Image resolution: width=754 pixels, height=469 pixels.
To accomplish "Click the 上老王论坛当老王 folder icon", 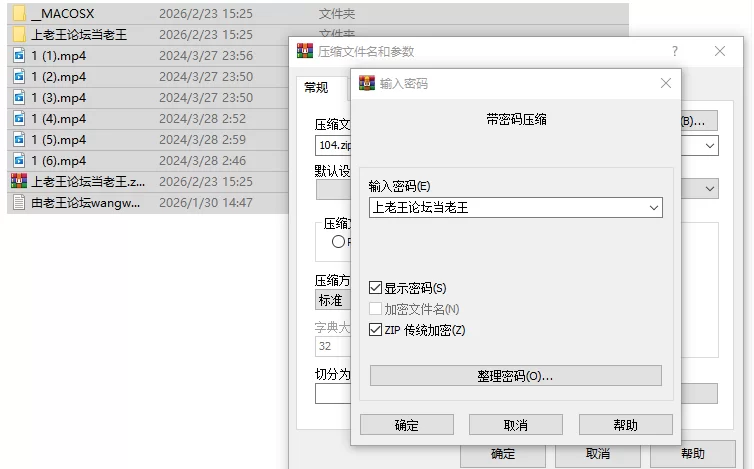I will click(19, 34).
